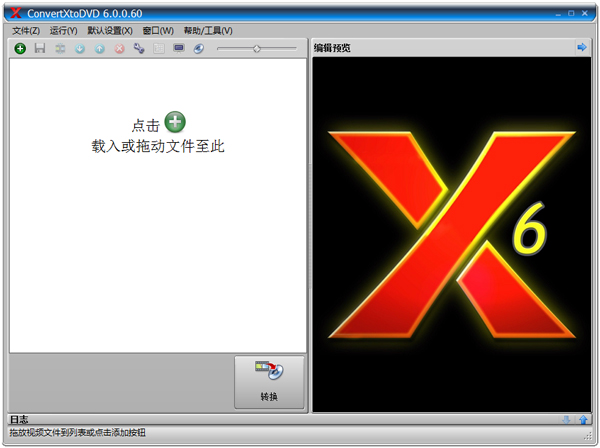
Task: Click the window resize grip corner
Action: click(588, 435)
